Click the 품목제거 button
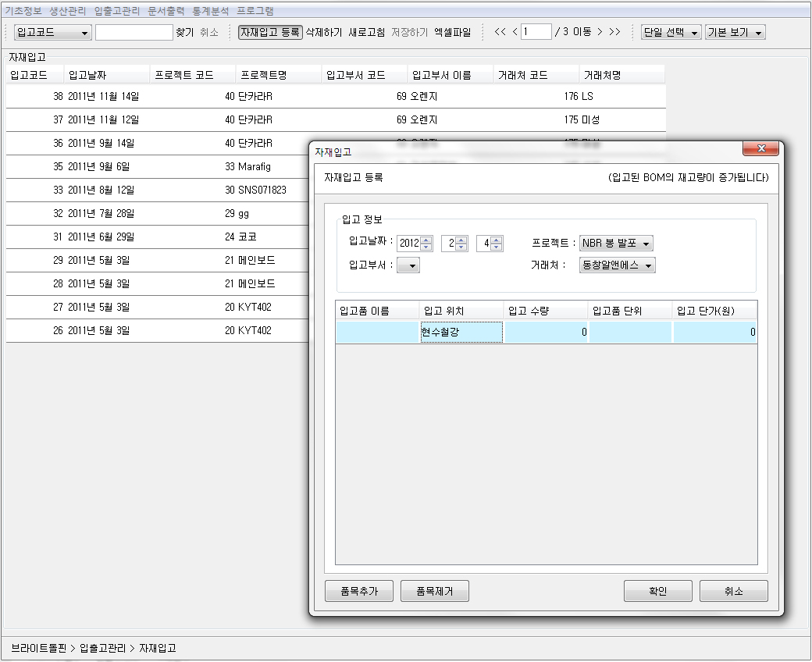The image size is (812, 662). tap(435, 591)
